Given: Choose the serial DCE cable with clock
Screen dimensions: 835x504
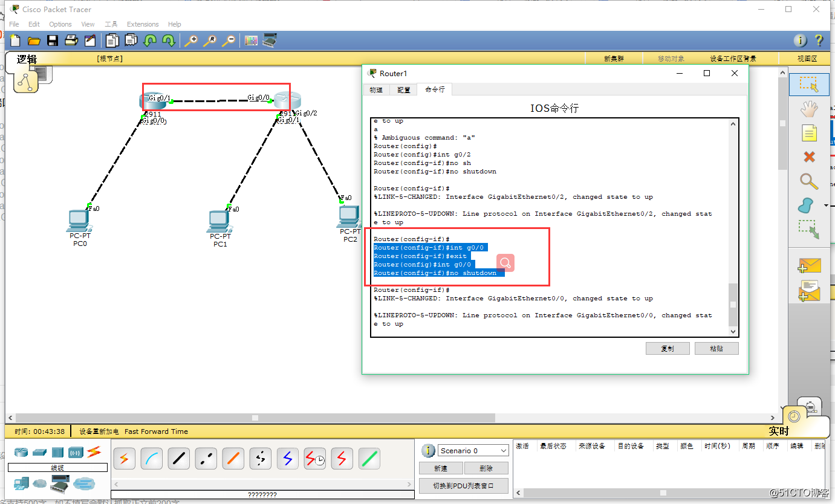Looking at the screenshot, I should click(x=314, y=459).
